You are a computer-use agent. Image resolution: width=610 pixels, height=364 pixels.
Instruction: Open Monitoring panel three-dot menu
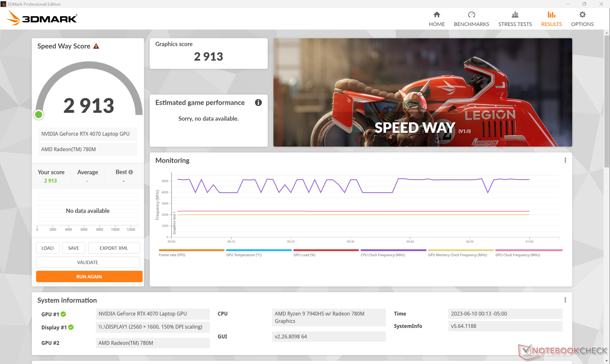[565, 160]
